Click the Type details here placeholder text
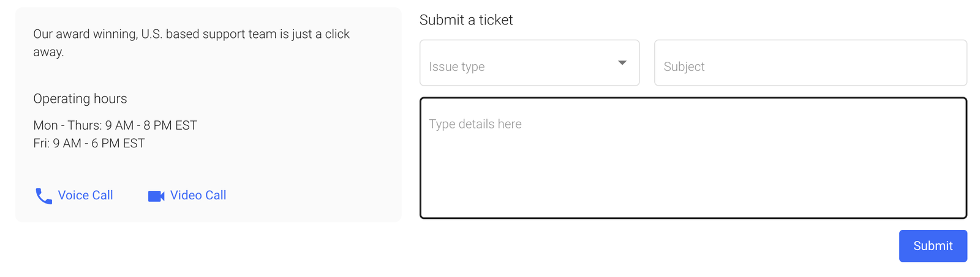The image size is (980, 277). [475, 124]
